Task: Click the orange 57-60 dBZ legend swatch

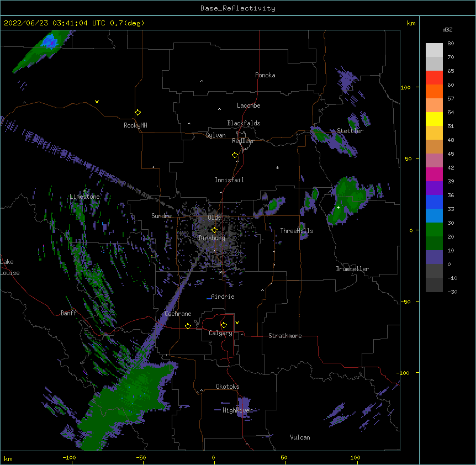Action: click(x=434, y=91)
